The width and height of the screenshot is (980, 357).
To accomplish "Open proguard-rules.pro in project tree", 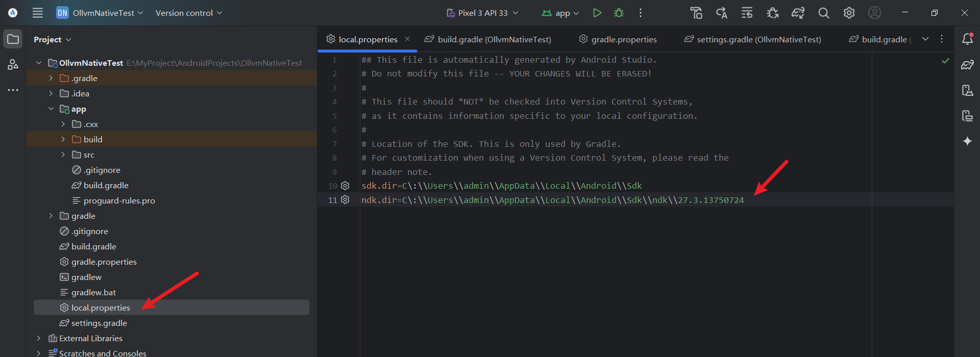I will click(x=119, y=200).
